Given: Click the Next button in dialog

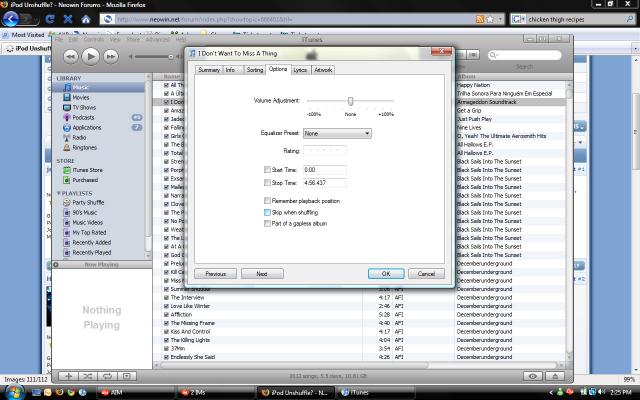Looking at the screenshot, I should point(262,274).
